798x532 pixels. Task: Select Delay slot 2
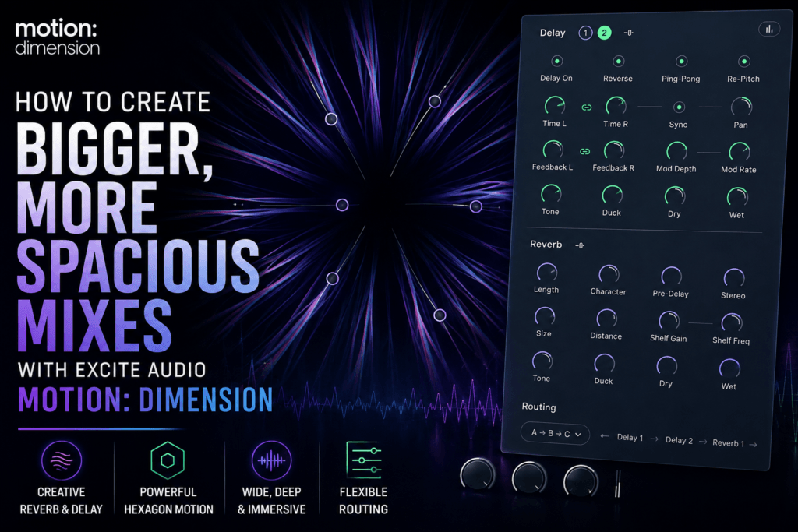(x=604, y=33)
